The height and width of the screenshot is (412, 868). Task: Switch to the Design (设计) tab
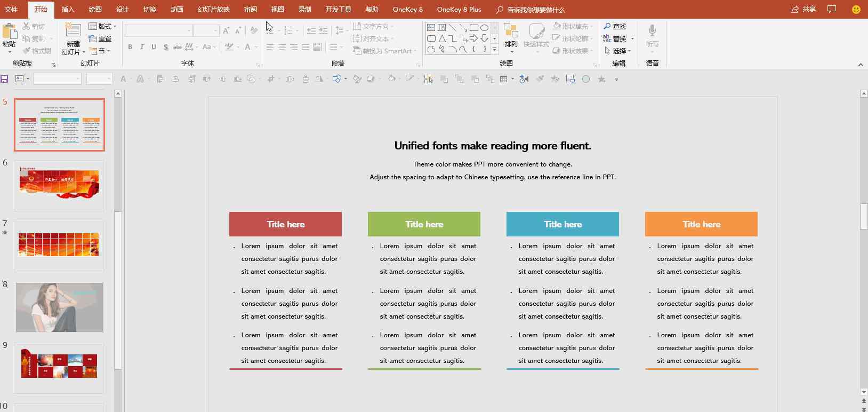123,10
